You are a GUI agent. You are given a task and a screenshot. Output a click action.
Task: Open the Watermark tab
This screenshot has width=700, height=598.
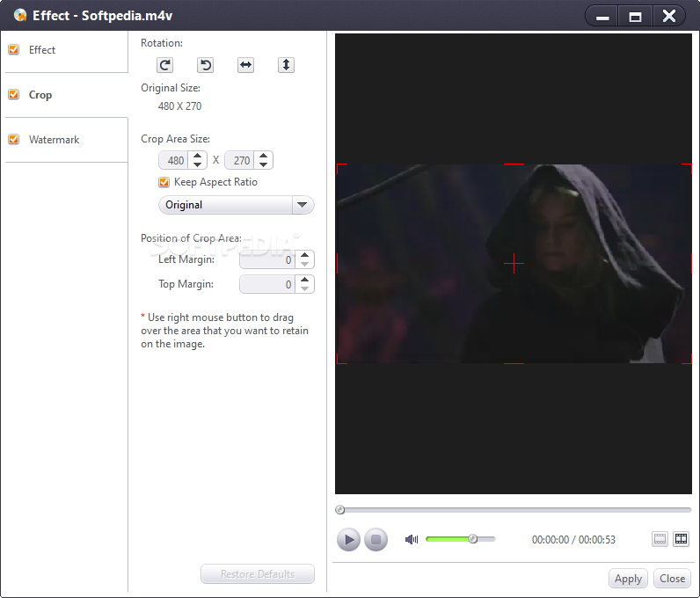(67, 140)
